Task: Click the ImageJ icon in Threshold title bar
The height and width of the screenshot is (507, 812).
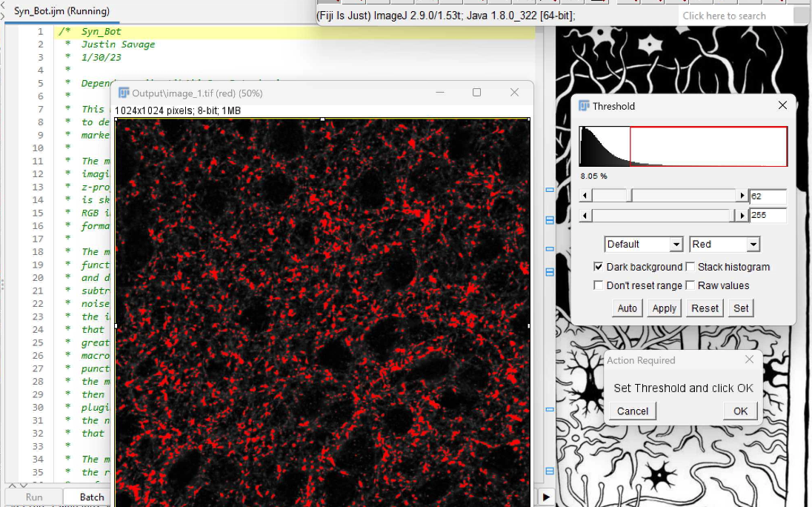Action: pos(584,106)
